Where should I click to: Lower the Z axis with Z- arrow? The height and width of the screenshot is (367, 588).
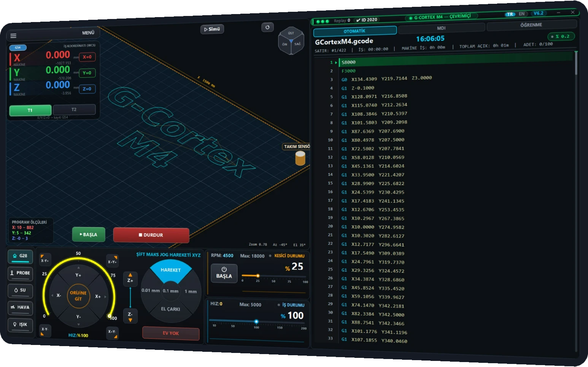pos(130,316)
